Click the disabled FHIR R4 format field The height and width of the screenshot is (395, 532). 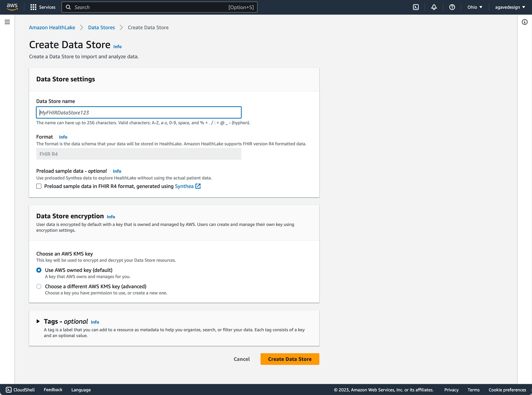pyautogui.click(x=139, y=154)
